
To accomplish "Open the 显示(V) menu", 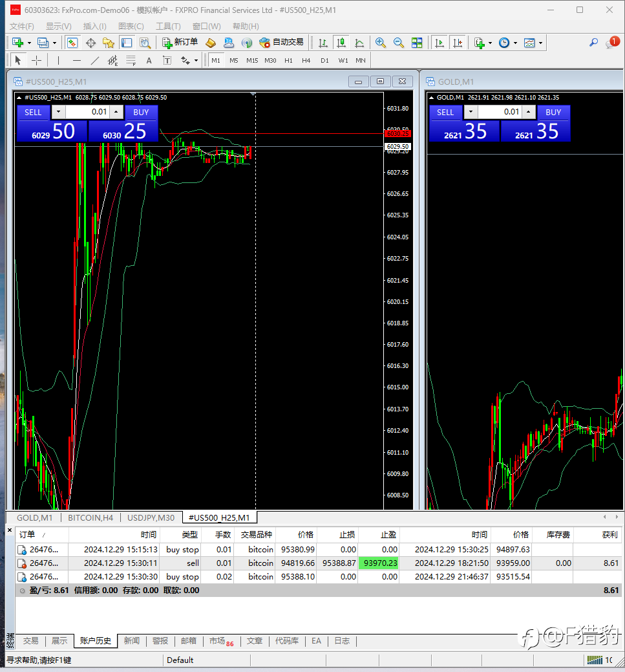I will pos(59,26).
